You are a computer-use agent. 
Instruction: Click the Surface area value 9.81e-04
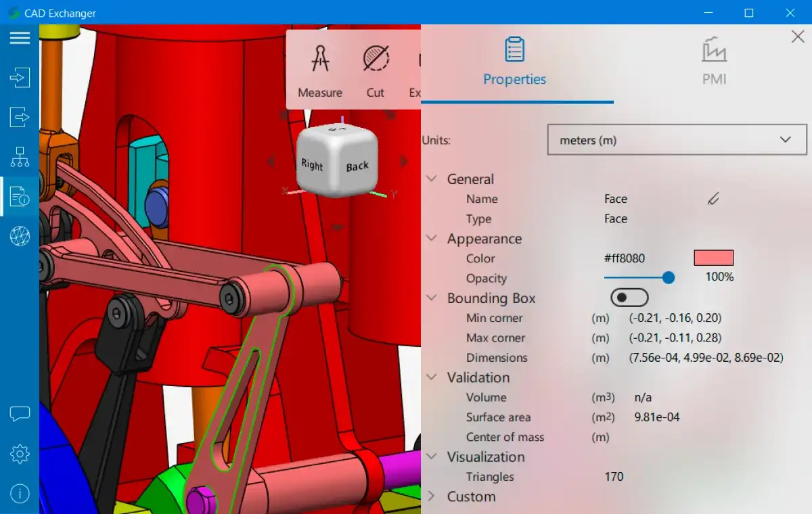657,417
